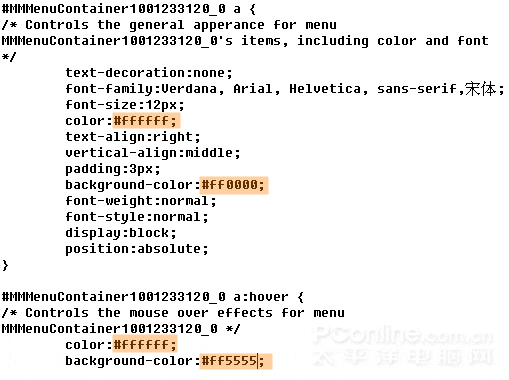Click the vertical-align:middle declaration
Image resolution: width=509 pixels, height=380 pixels.
click(153, 153)
